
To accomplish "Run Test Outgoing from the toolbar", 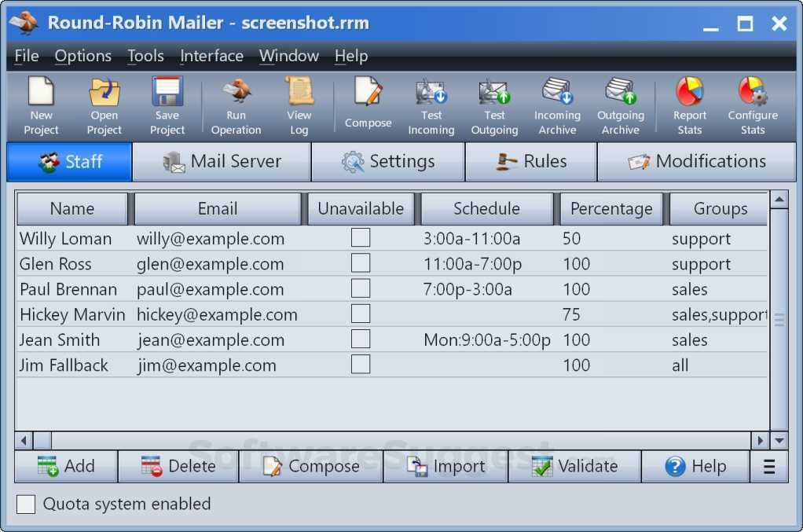I will pyautogui.click(x=494, y=107).
